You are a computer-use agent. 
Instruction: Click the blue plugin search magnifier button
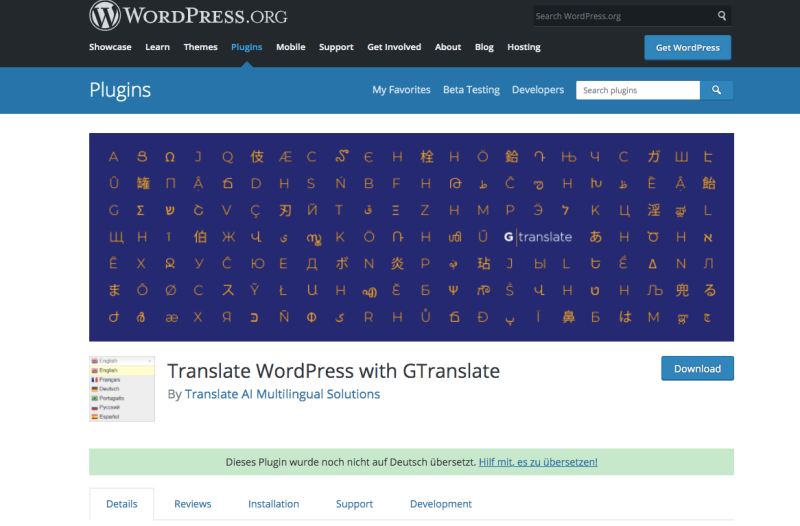716,90
